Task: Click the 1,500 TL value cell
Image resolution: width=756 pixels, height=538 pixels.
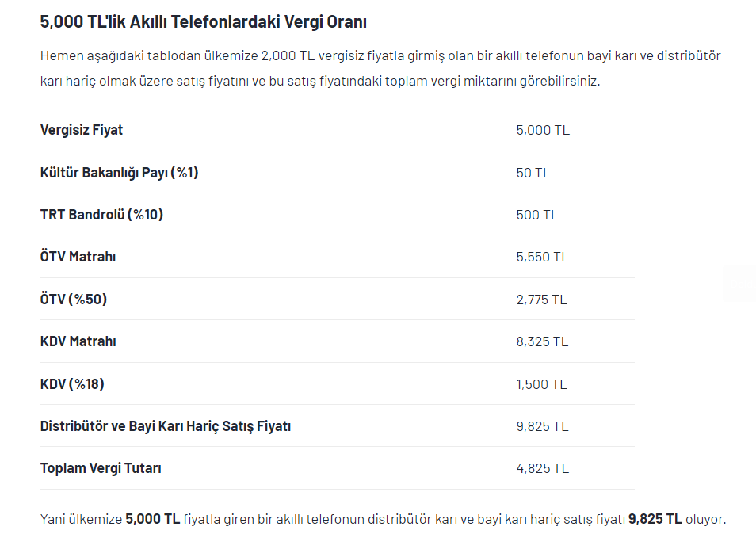Action: point(542,385)
